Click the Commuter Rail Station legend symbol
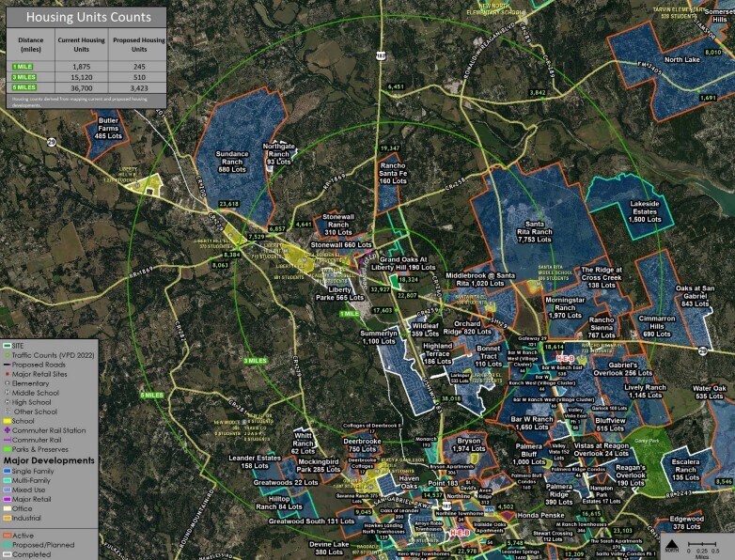Image resolution: width=735 pixels, height=560 pixels. pos(8,430)
